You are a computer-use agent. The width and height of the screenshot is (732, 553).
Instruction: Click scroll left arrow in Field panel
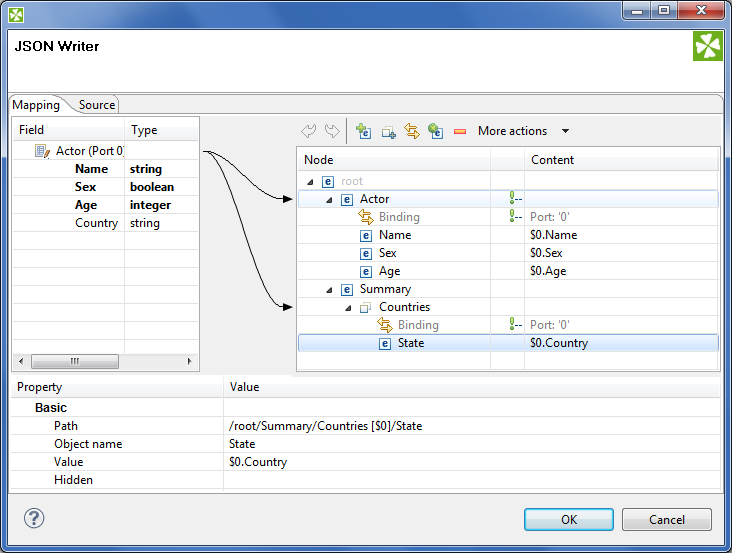[21, 361]
